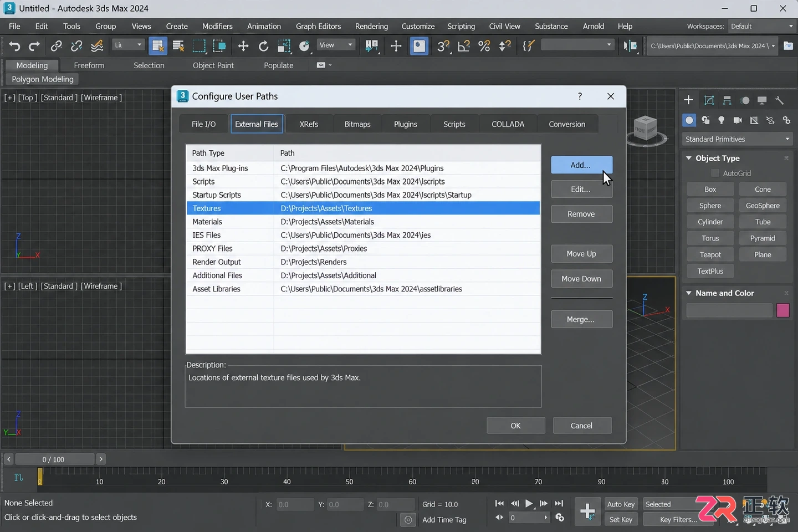Open the named selection sets dropdown

[577, 45]
